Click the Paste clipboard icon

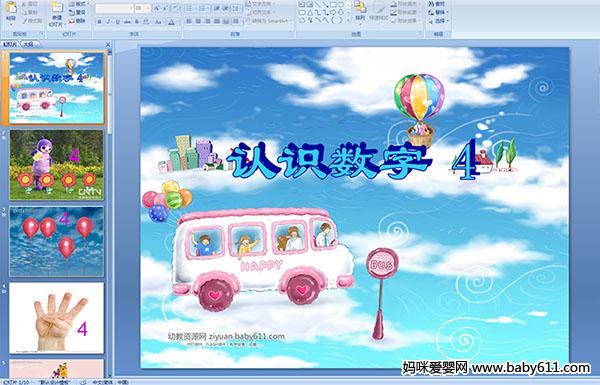[x=11, y=11]
